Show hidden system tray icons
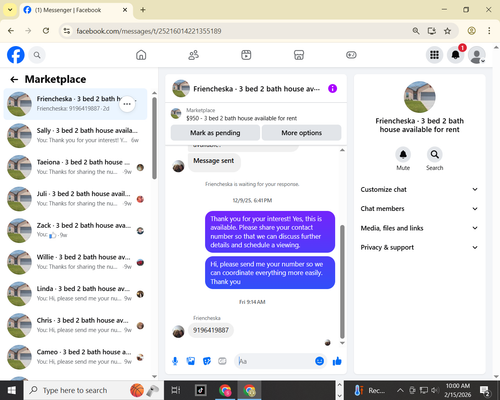 pyautogui.click(x=400, y=390)
